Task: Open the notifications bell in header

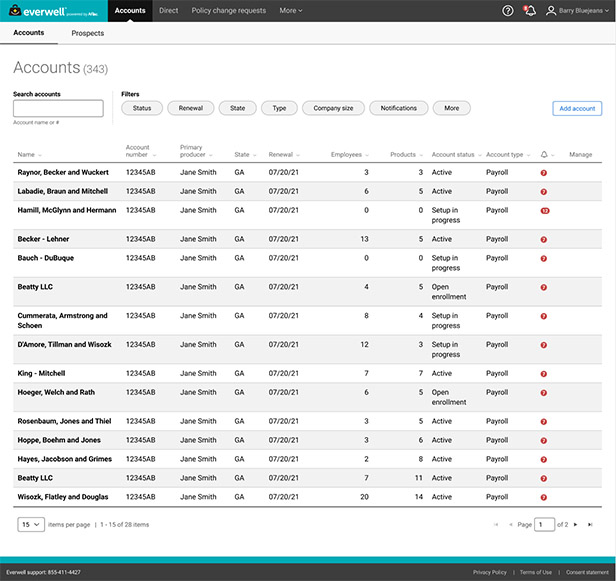Action: (x=530, y=11)
